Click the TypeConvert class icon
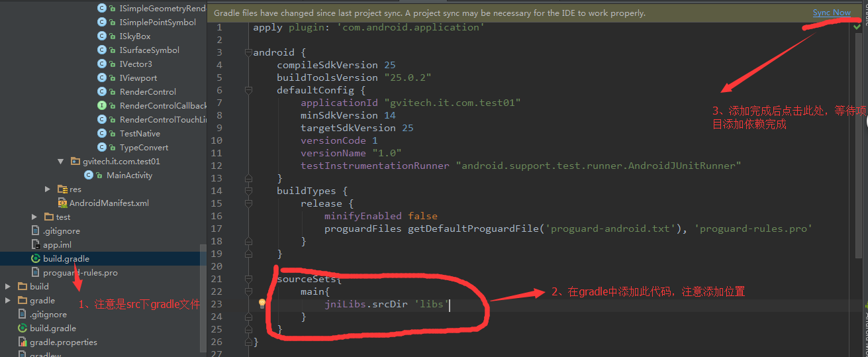The image size is (868, 357). tap(102, 147)
